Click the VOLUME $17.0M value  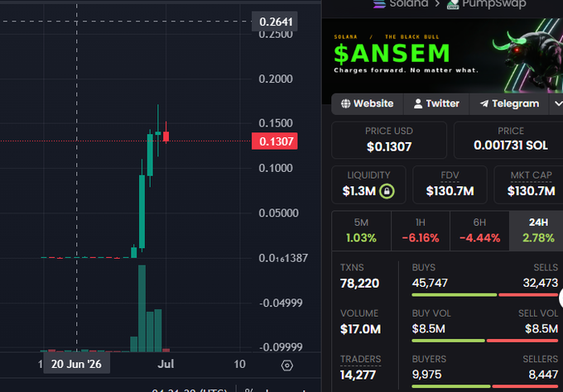pos(360,329)
